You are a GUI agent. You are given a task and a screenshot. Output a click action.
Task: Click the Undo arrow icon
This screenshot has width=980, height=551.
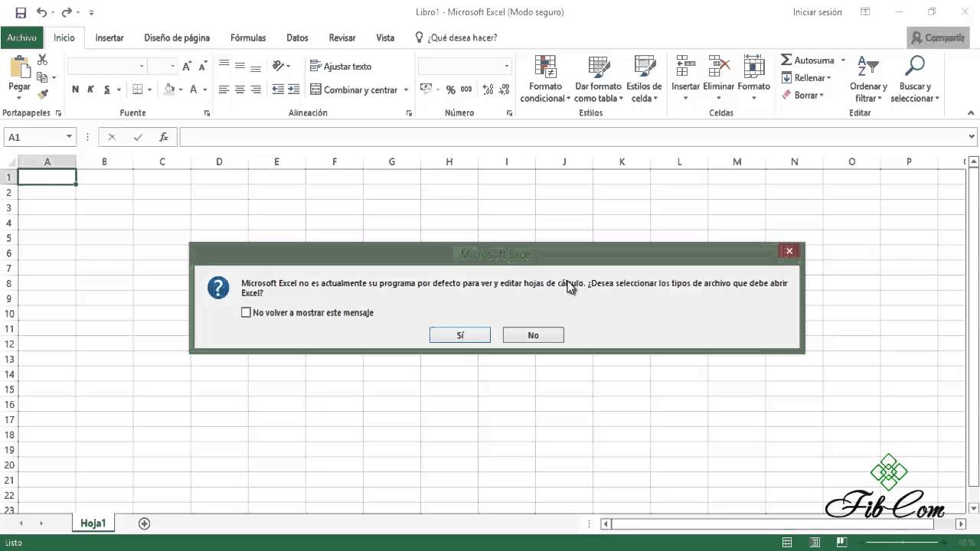click(x=41, y=12)
